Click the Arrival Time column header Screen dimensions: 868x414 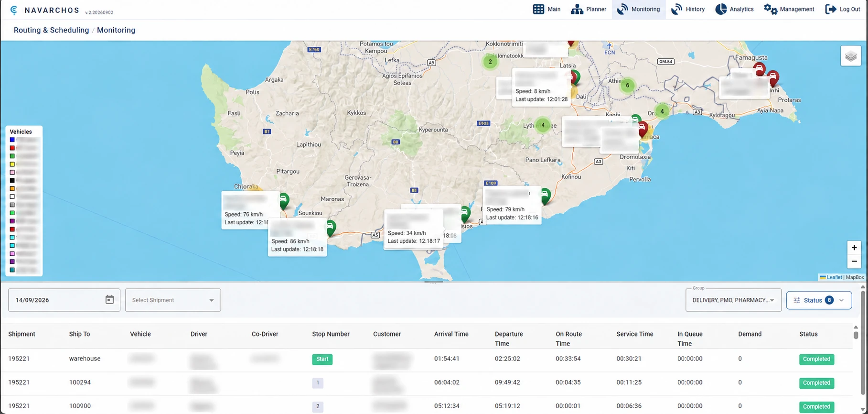pyautogui.click(x=451, y=334)
